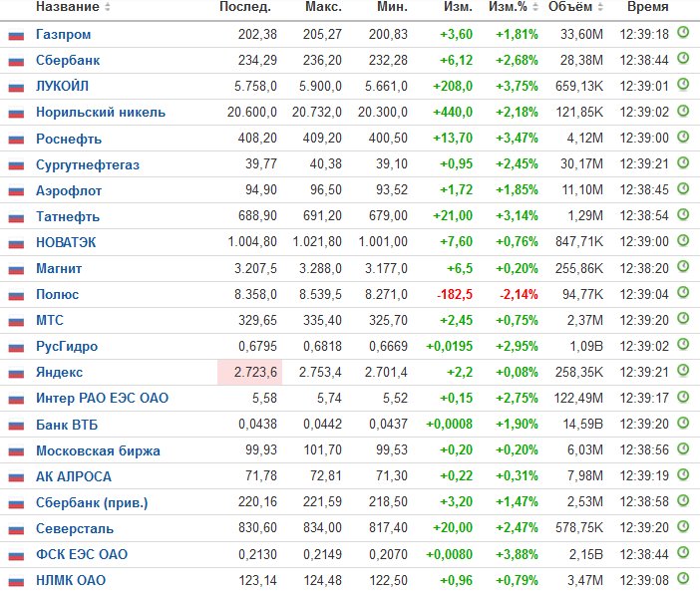Open the Яндекс stock link

point(59,372)
